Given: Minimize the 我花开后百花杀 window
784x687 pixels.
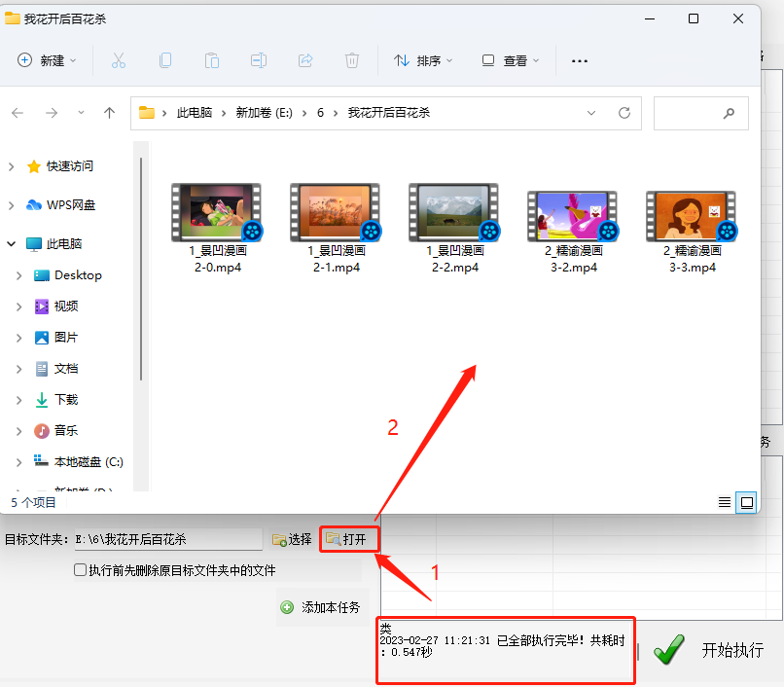Looking at the screenshot, I should click(650, 19).
